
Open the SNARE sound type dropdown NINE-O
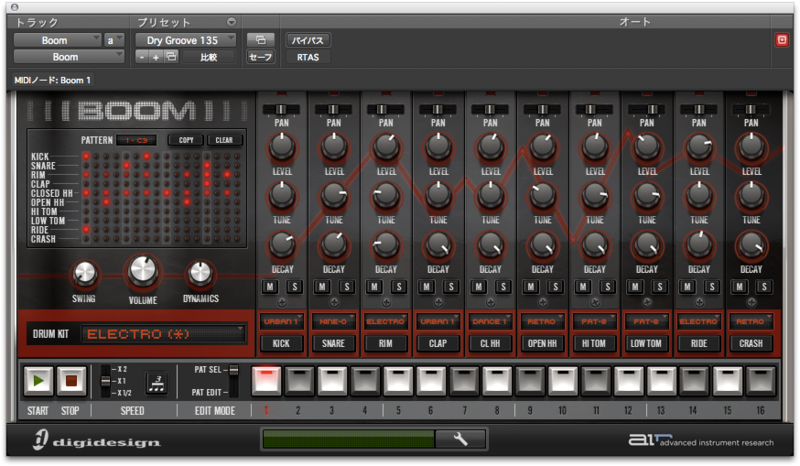[334, 321]
